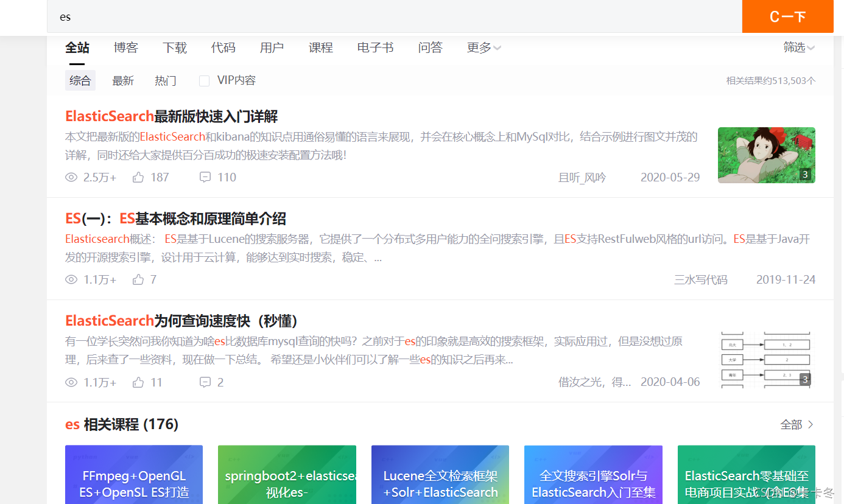Open article ElasticSearch为何查询速度快（秒懂）
Image resolution: width=844 pixels, height=504 pixels.
181,321
